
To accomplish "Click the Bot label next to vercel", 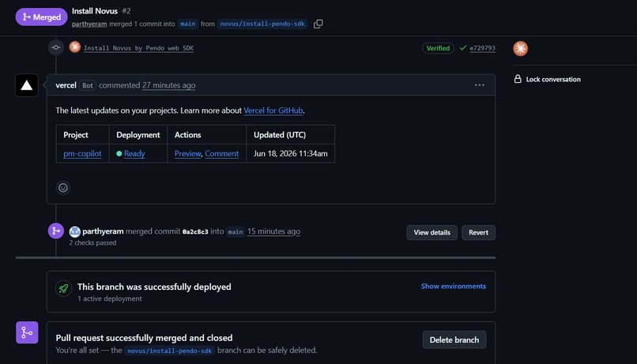I will coord(88,85).
